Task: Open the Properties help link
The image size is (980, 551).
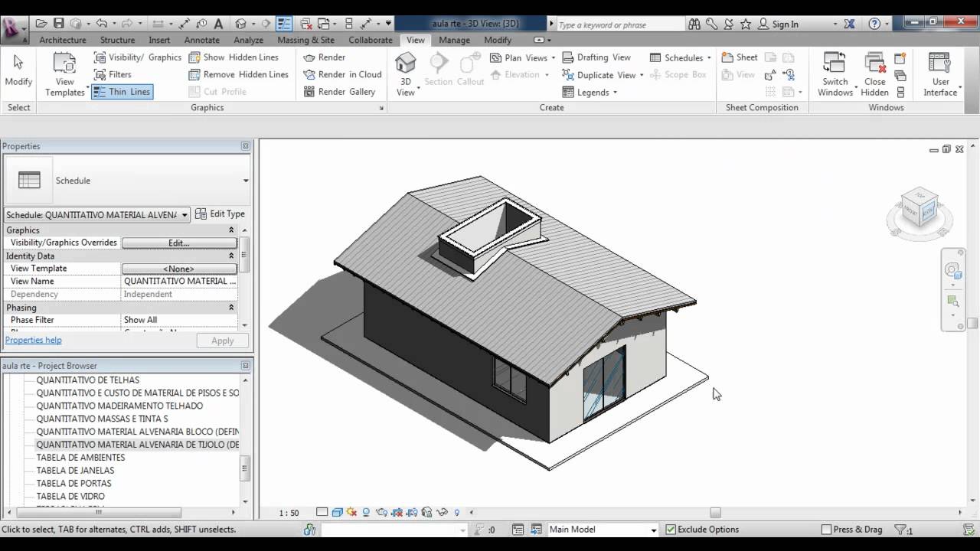Action: (34, 341)
